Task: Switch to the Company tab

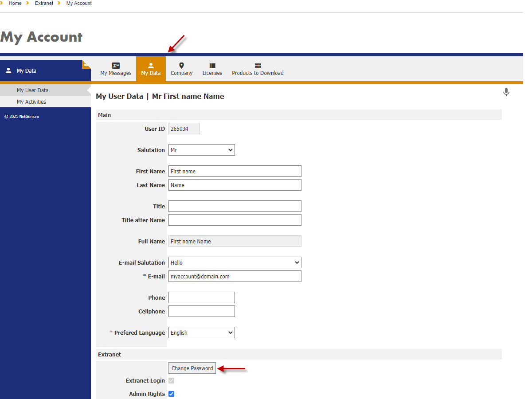Action: [x=181, y=69]
